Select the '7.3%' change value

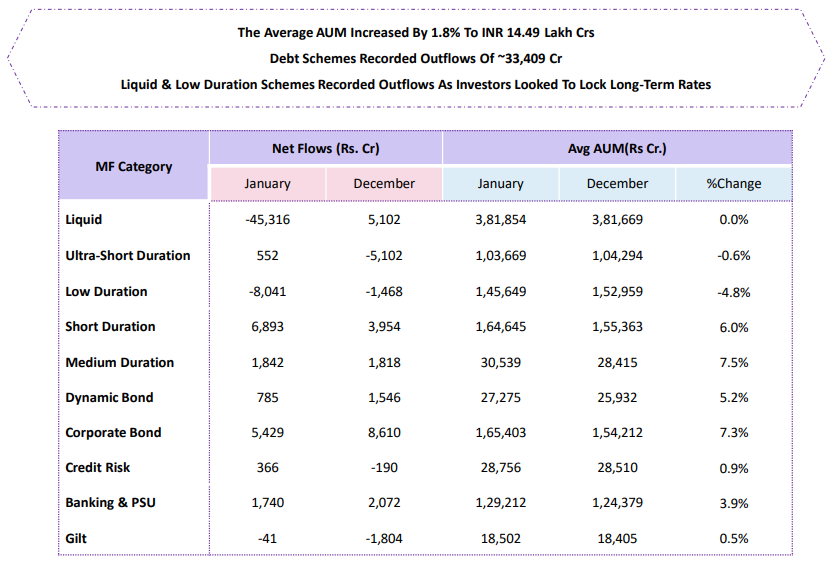[x=734, y=433]
